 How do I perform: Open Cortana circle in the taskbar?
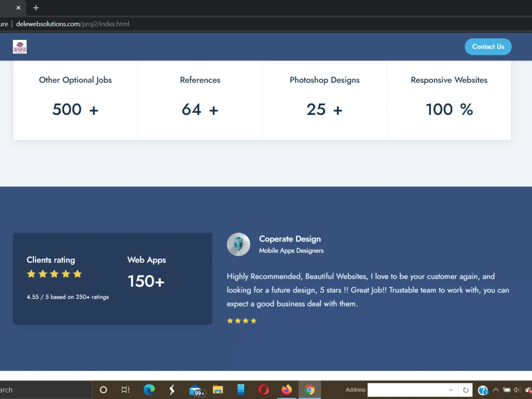(103, 390)
